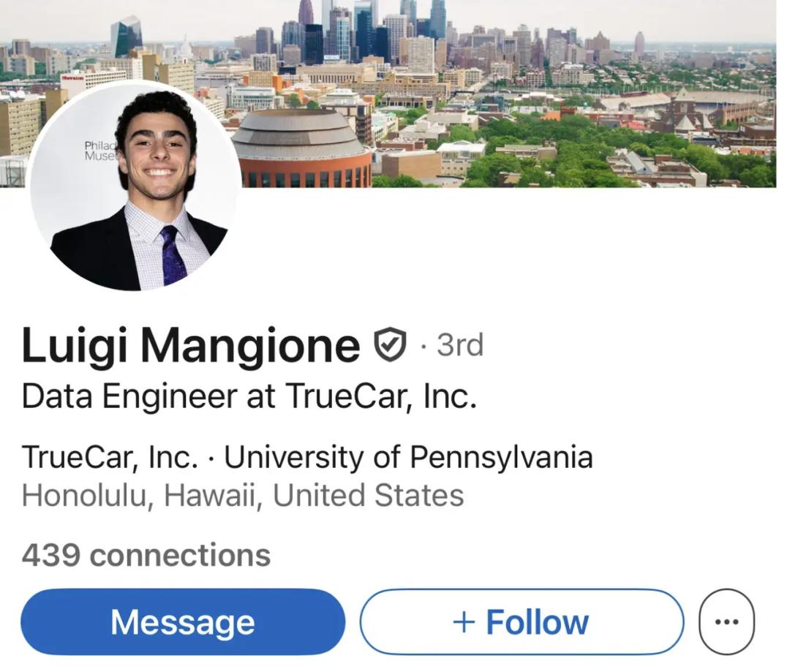This screenshot has height=672, width=790.
Task: Open the TrueCar, Inc. company link
Action: 110,457
